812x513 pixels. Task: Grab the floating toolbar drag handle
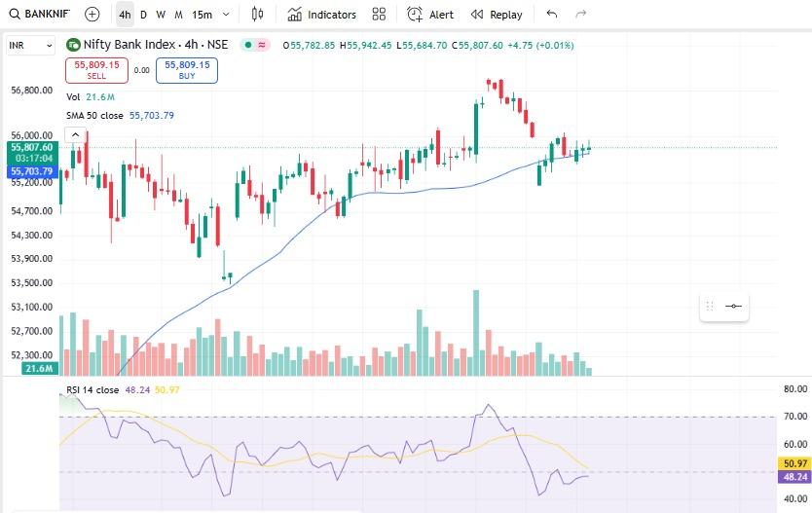point(710,306)
